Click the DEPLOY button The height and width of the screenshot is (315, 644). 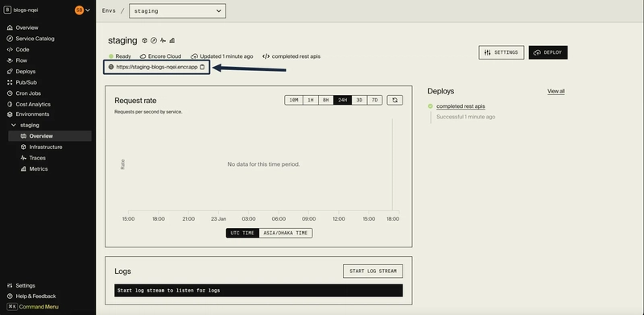548,52
